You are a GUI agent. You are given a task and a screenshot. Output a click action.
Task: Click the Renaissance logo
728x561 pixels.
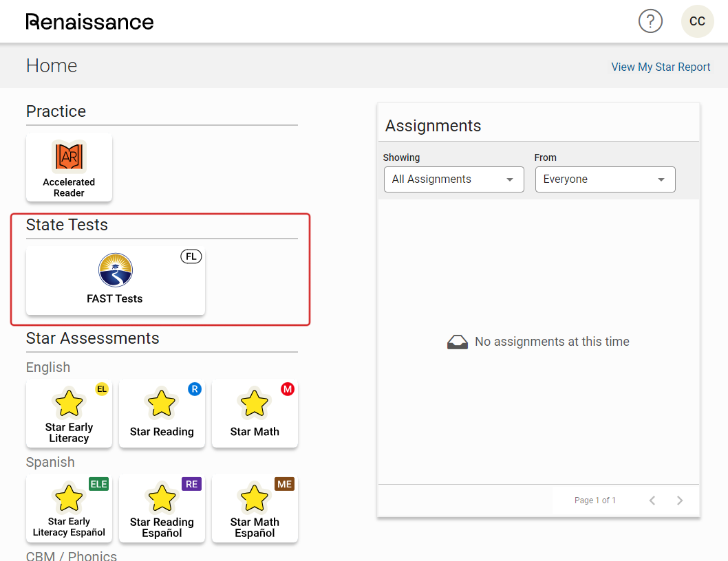[x=89, y=22]
